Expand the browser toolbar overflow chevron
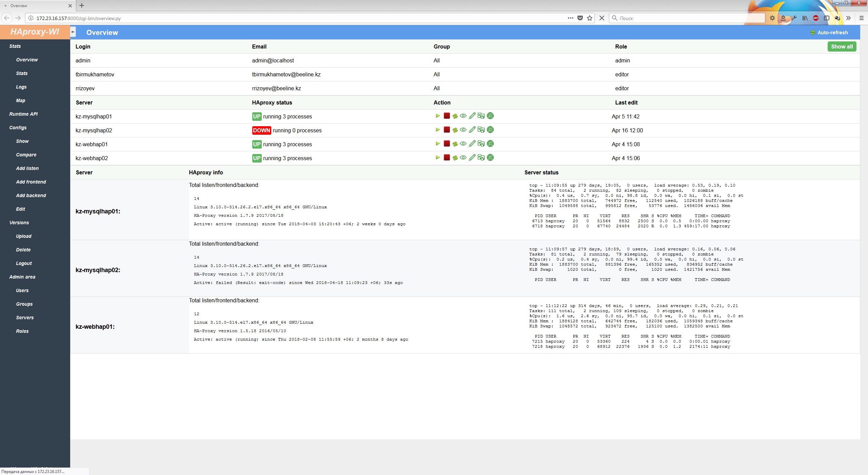This screenshot has height=475, width=868. (x=848, y=18)
